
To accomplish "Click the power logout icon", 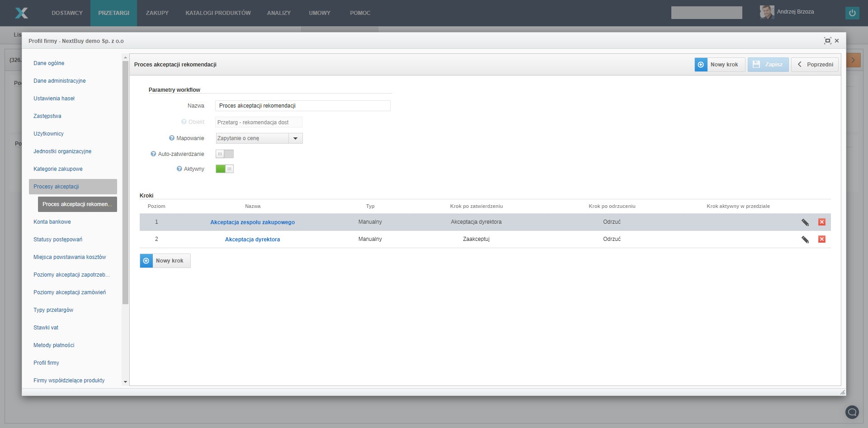I will tap(852, 13).
